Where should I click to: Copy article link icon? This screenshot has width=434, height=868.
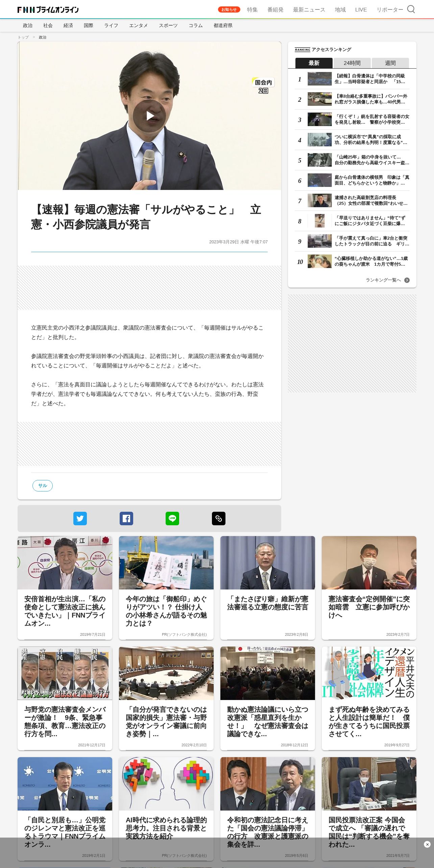click(x=219, y=518)
